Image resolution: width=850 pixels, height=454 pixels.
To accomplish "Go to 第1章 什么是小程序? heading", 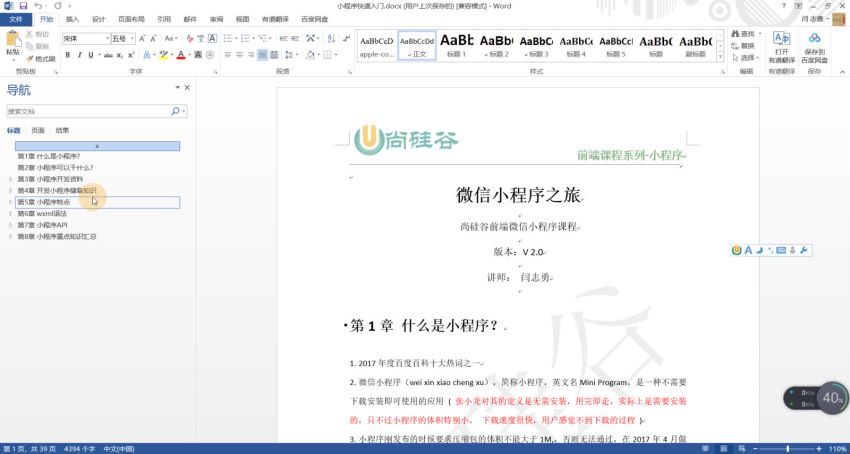I will tap(49, 156).
